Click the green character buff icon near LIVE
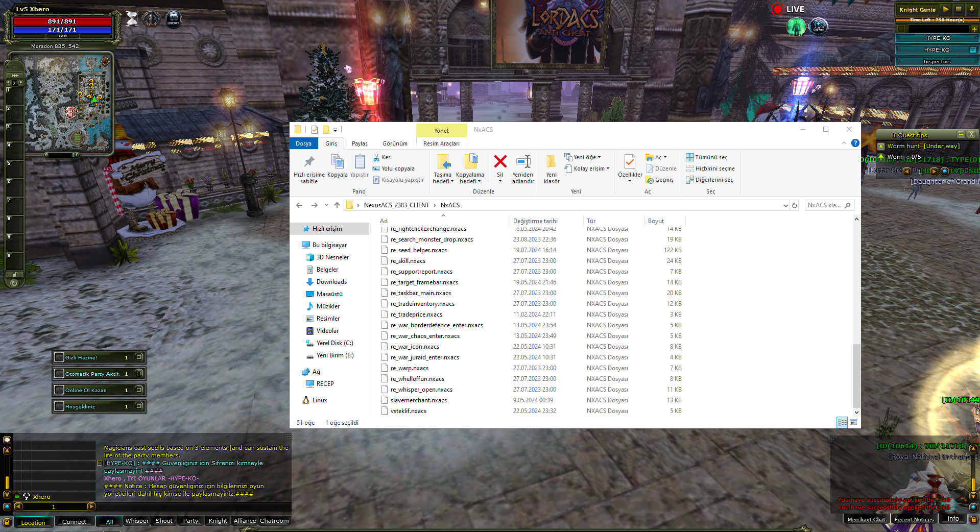980x532 pixels. coord(796,27)
